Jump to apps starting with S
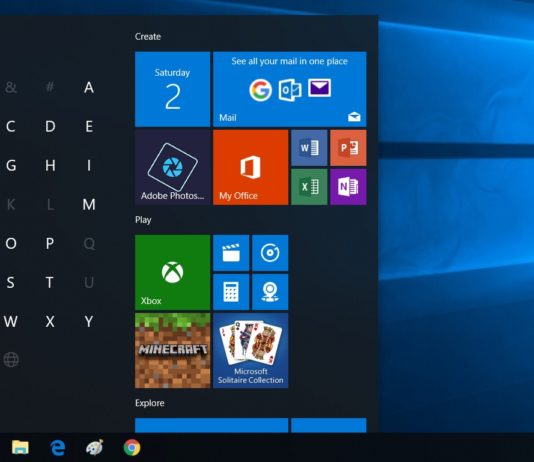This screenshot has width=534, height=462. tap(11, 283)
